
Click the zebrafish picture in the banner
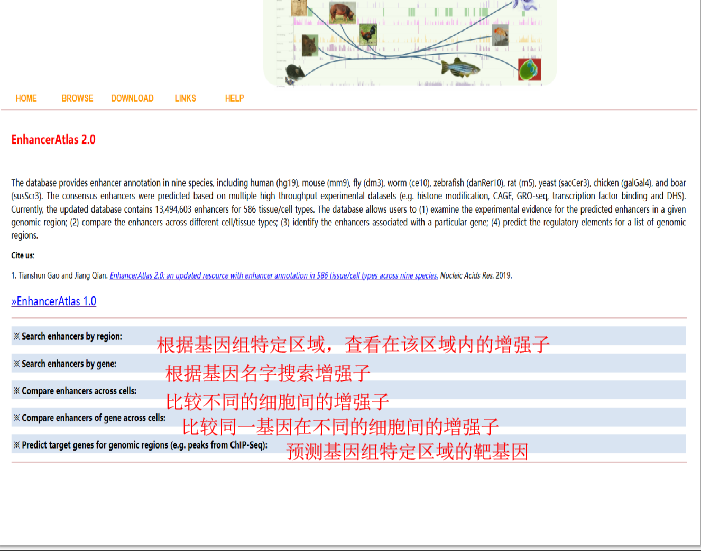pos(460,67)
